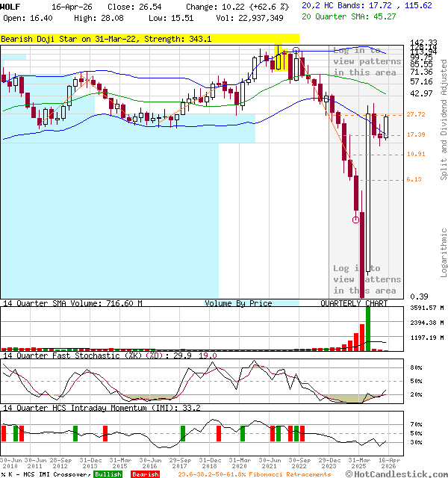Click the lower 'Log in to view patterns' text
The image size is (448, 478).
pos(365,279)
